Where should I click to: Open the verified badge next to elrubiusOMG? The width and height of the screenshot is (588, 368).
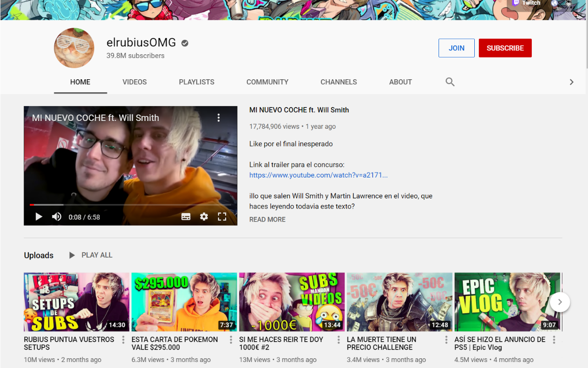coord(185,43)
